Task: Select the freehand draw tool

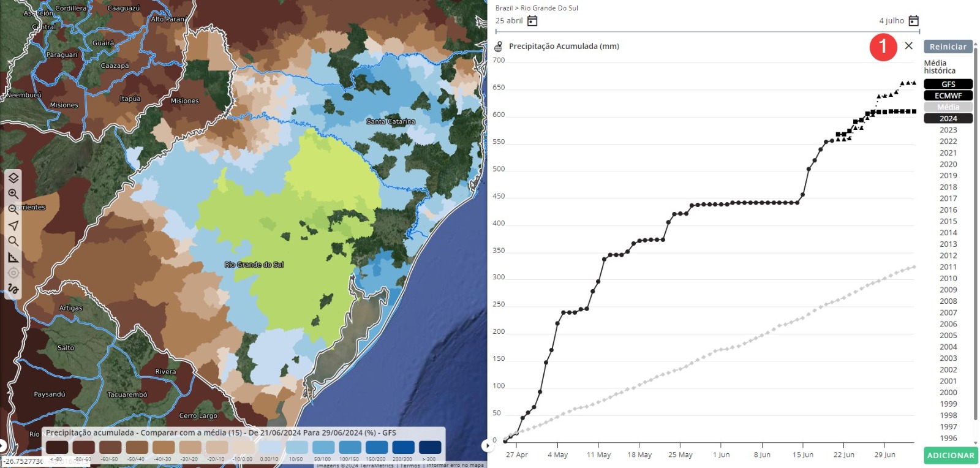Action: [x=13, y=289]
